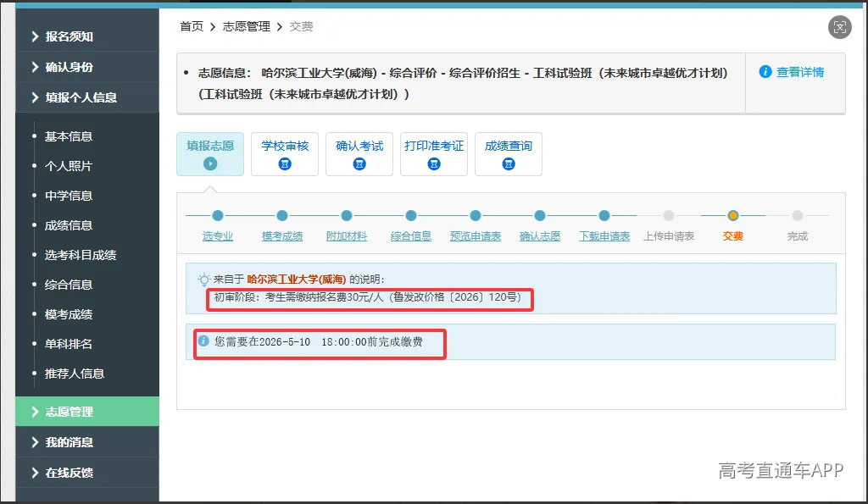Click the fullscreen icon at top right
The height and width of the screenshot is (504, 868).
click(839, 27)
